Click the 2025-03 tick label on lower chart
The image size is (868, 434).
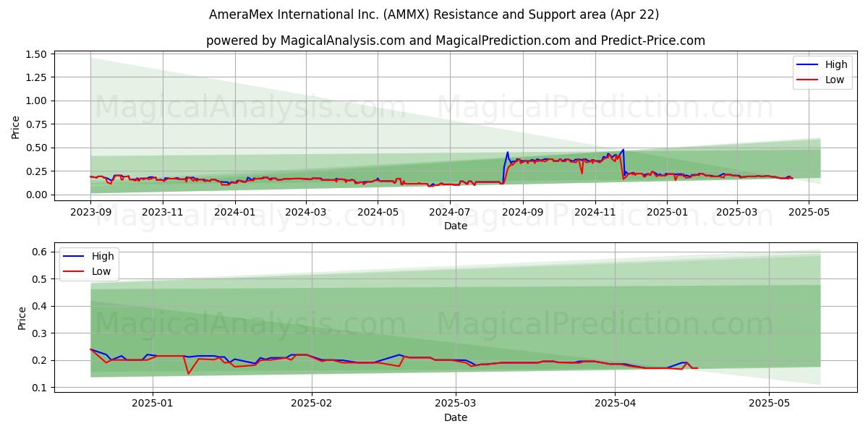pos(456,404)
